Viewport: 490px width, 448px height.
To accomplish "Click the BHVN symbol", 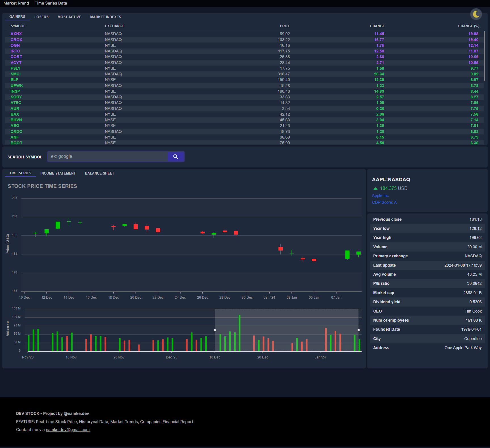I will click(x=16, y=120).
